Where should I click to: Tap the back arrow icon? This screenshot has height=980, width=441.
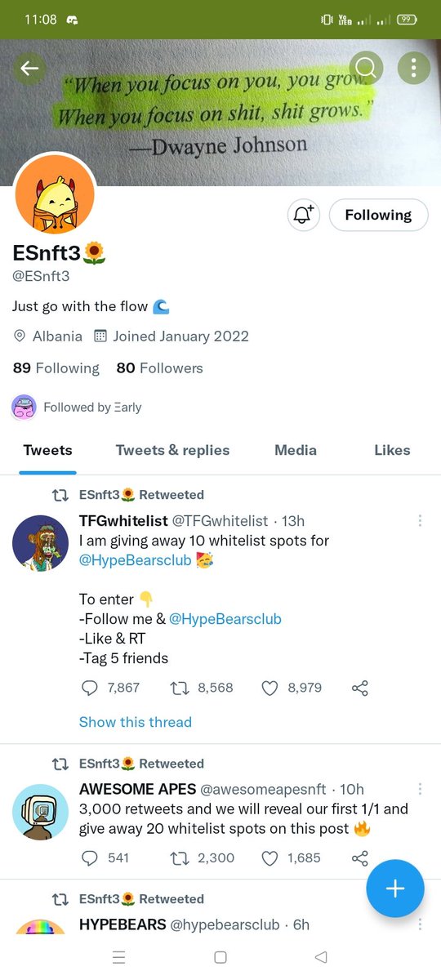(x=30, y=69)
